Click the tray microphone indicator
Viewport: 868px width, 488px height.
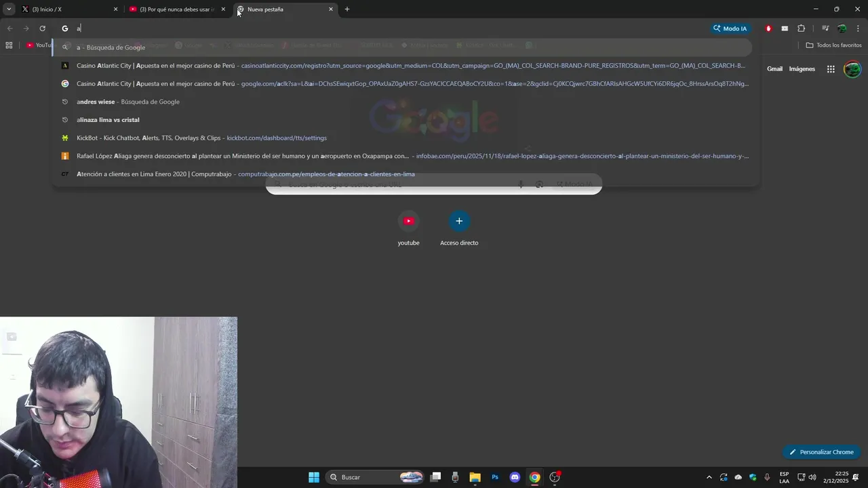pyautogui.click(x=767, y=477)
